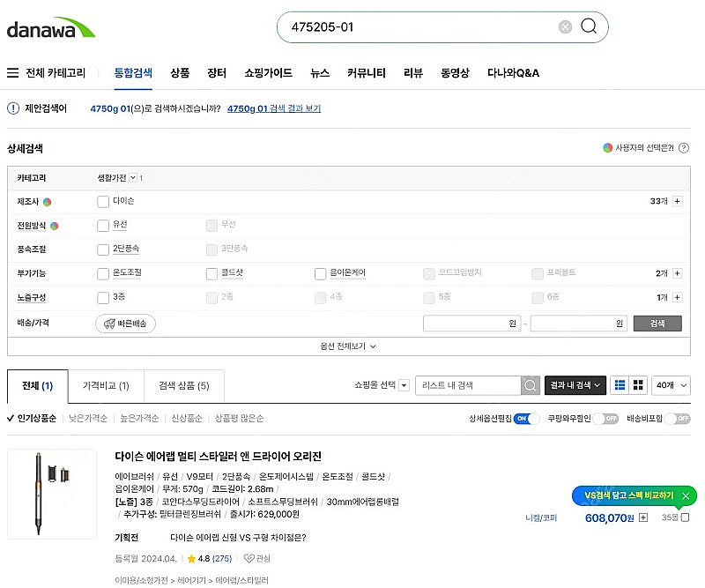705x588 pixels.
Task: Check the 콜드샷 checkbox
Action: (x=211, y=273)
